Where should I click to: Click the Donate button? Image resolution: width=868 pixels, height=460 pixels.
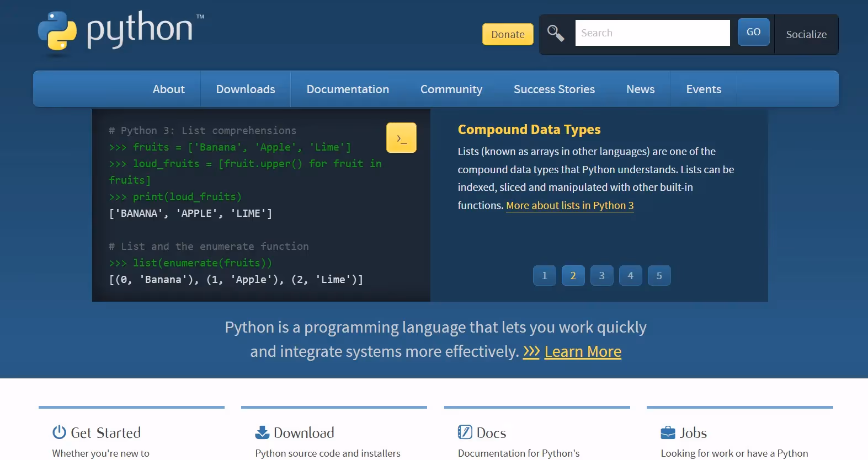coord(508,34)
